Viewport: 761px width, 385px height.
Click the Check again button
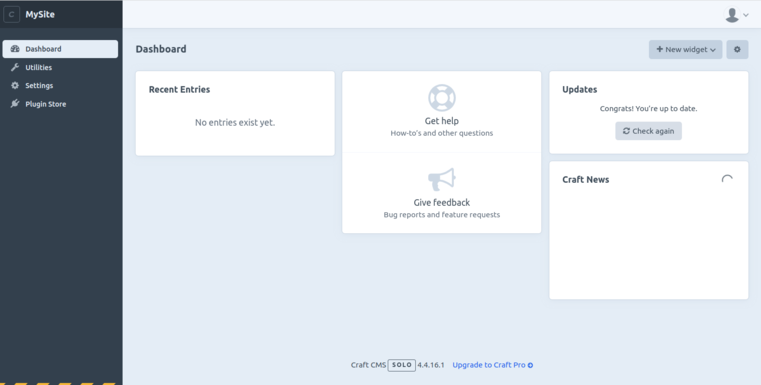click(648, 131)
